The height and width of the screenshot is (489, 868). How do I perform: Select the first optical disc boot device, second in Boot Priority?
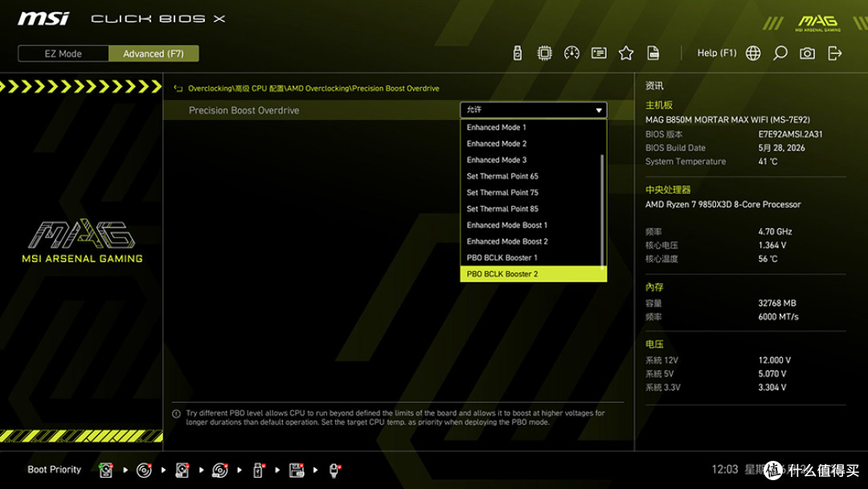[x=144, y=471]
